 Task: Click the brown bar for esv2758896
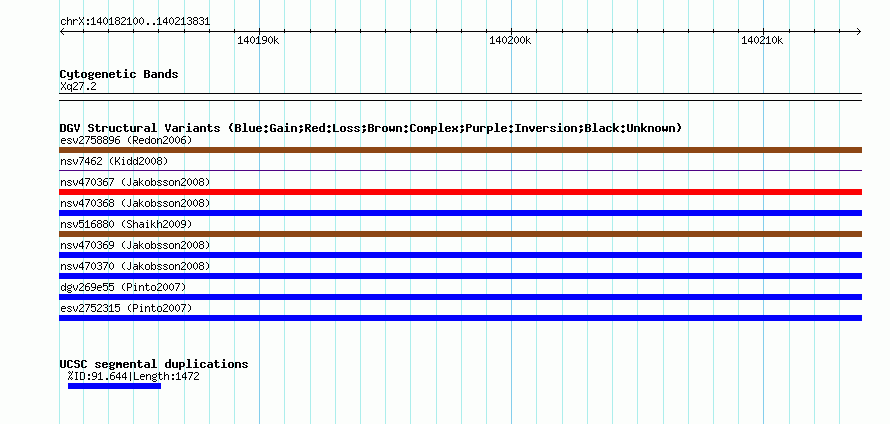(460, 150)
